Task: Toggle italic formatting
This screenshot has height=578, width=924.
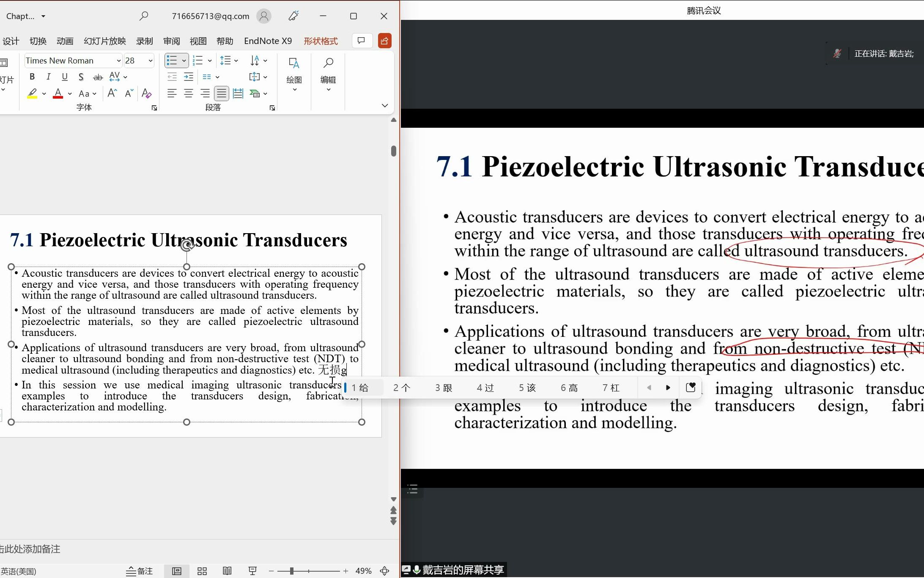Action: pos(48,77)
